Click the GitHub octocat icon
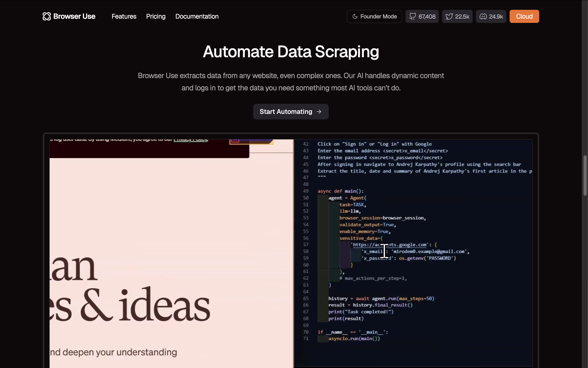 412,16
